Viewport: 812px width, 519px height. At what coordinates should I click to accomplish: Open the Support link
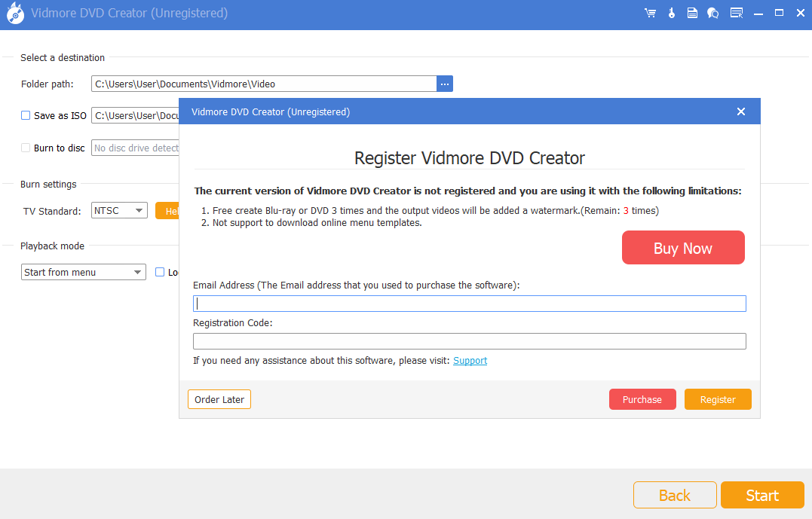(470, 360)
